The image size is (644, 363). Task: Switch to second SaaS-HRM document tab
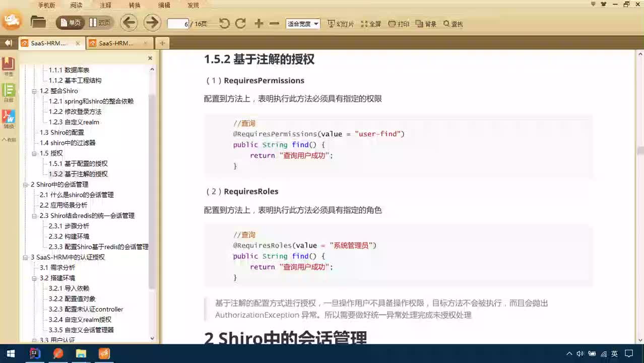point(116,43)
